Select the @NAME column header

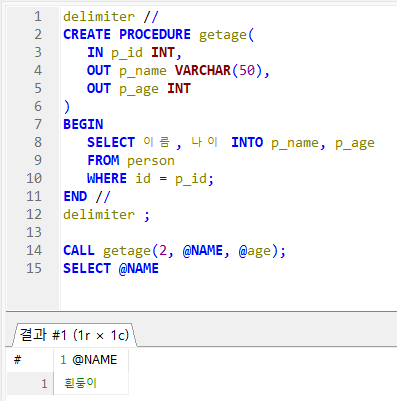click(x=91, y=360)
